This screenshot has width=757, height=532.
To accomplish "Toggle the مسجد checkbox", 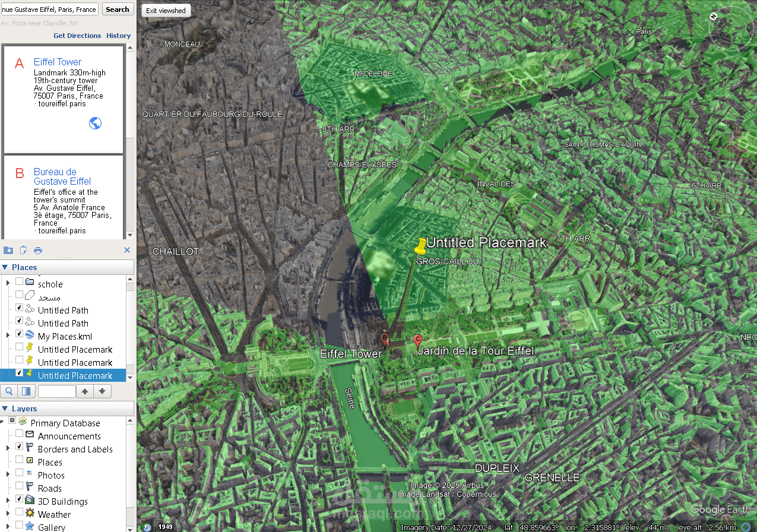I will point(19,294).
